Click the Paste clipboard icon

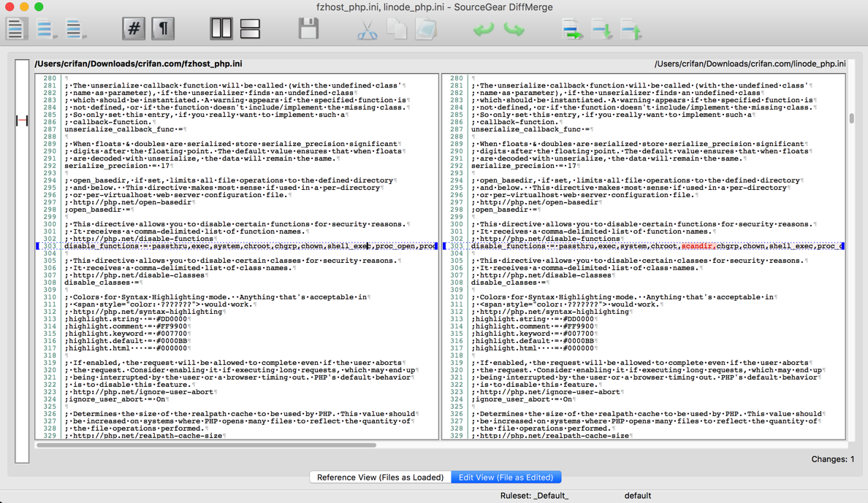[x=426, y=29]
